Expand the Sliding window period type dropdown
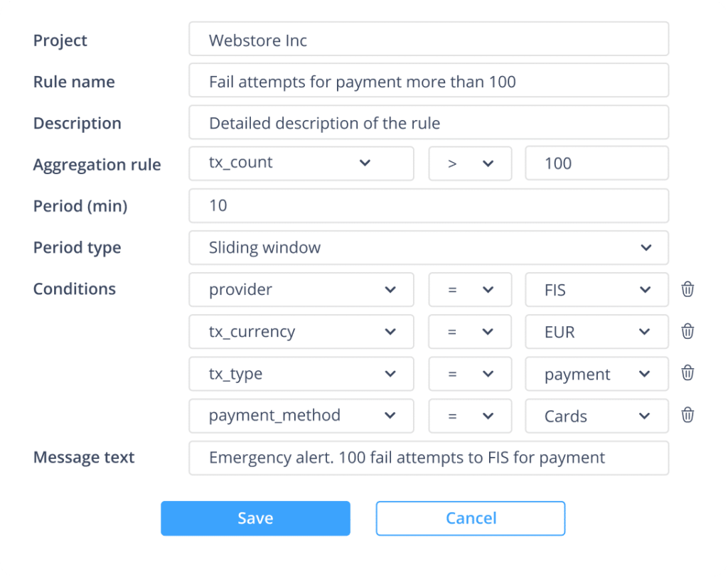 428,247
